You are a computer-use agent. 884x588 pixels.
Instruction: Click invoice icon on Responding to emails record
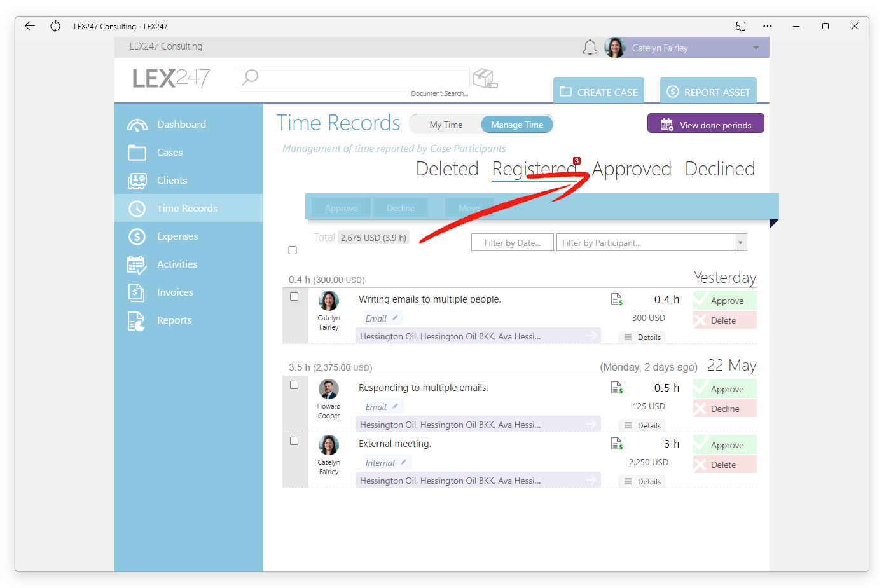pyautogui.click(x=616, y=388)
